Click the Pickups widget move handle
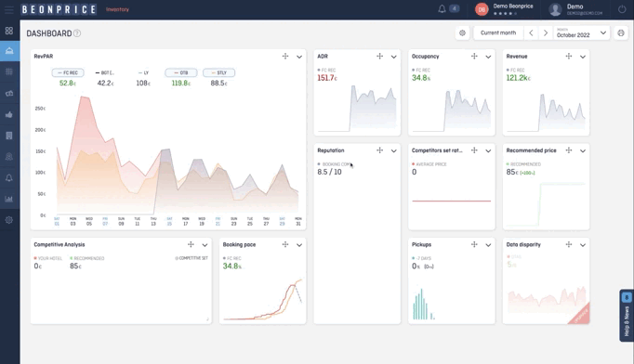634x364 pixels. (474, 244)
